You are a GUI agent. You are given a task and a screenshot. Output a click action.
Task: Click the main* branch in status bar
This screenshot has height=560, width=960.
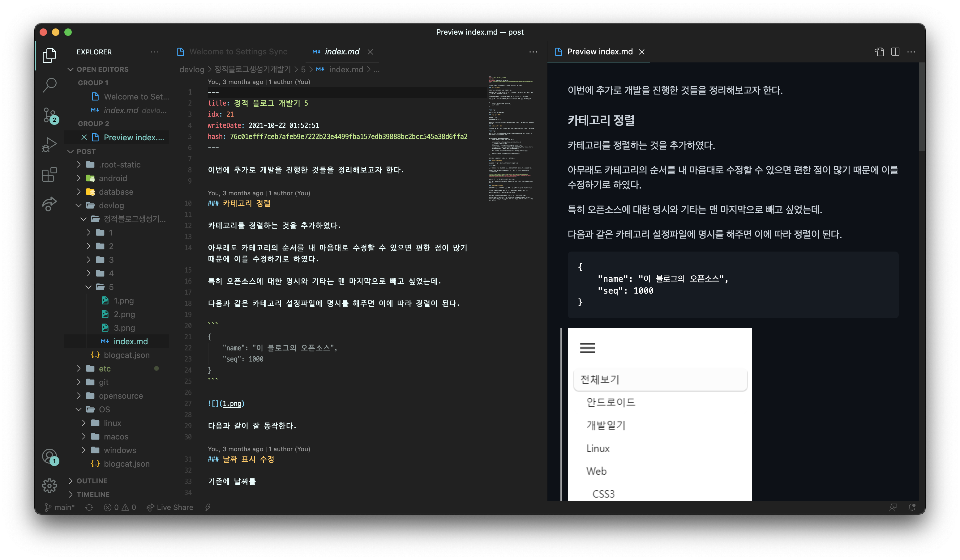[60, 507]
